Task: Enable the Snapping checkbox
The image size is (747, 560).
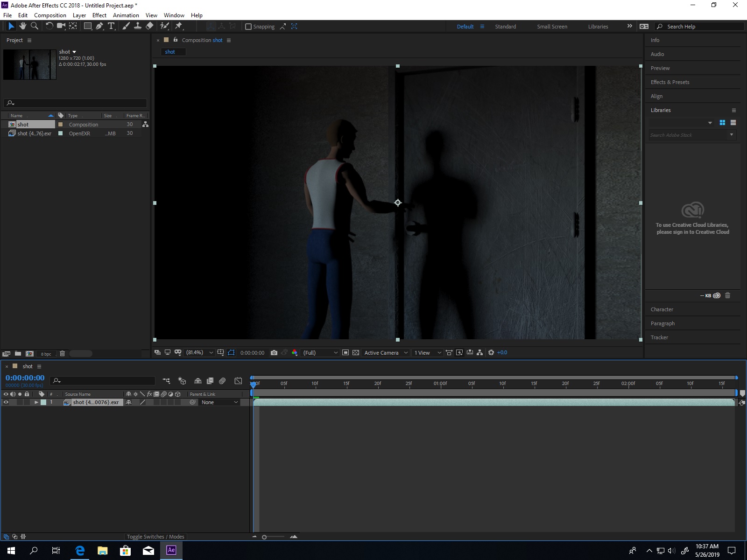Action: tap(248, 27)
